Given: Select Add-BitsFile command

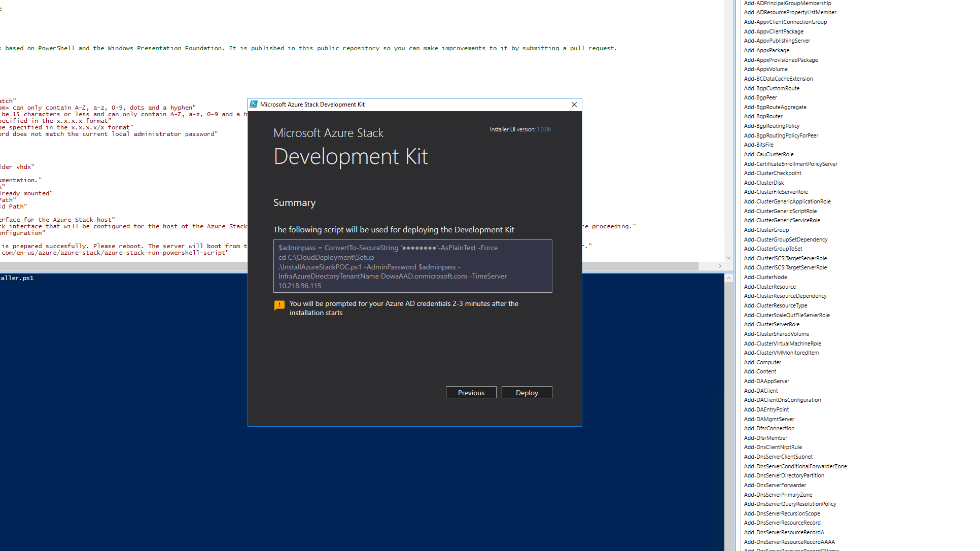Looking at the screenshot, I should 758,145.
